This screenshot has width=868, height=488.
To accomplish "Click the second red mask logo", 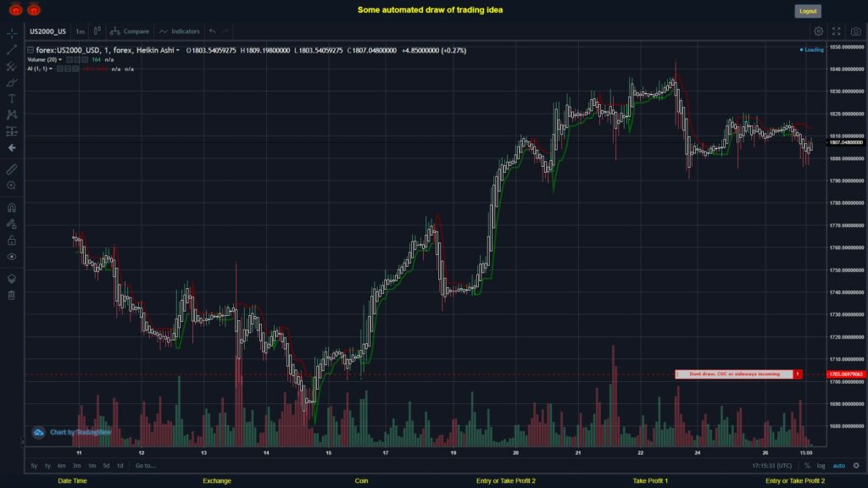I will pyautogui.click(x=34, y=9).
